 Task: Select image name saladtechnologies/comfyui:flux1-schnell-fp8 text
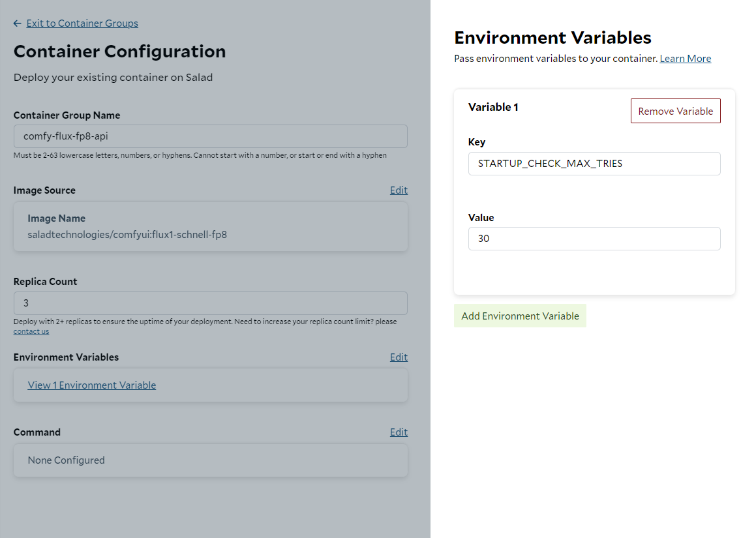click(127, 234)
